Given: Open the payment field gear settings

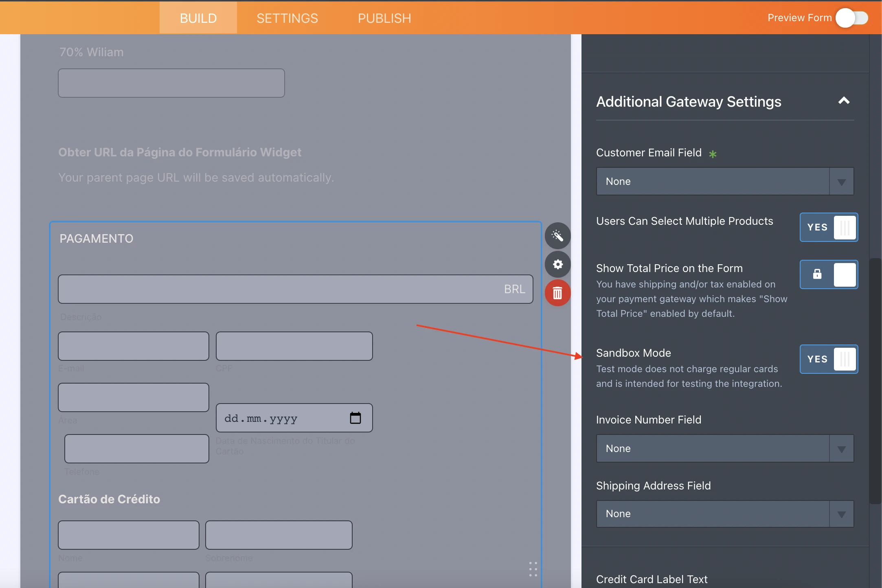Looking at the screenshot, I should click(557, 264).
